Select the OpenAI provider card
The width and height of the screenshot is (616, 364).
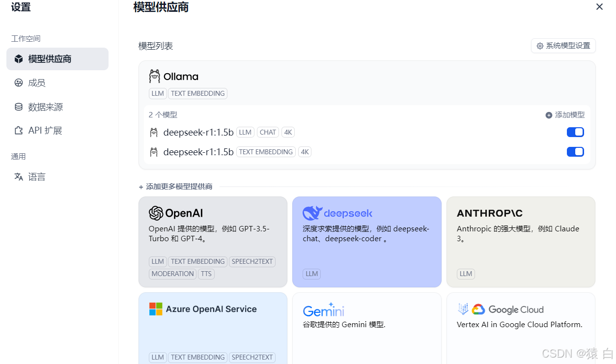(x=213, y=242)
